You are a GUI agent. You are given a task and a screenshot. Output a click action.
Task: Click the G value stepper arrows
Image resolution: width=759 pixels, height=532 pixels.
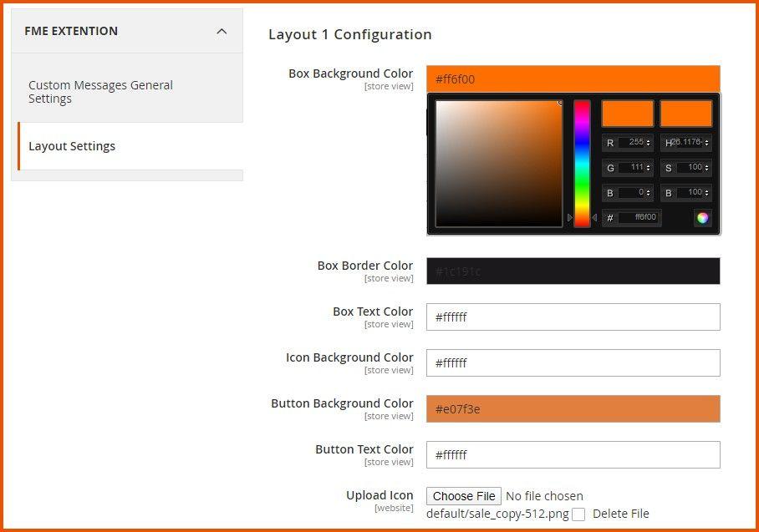tap(649, 168)
